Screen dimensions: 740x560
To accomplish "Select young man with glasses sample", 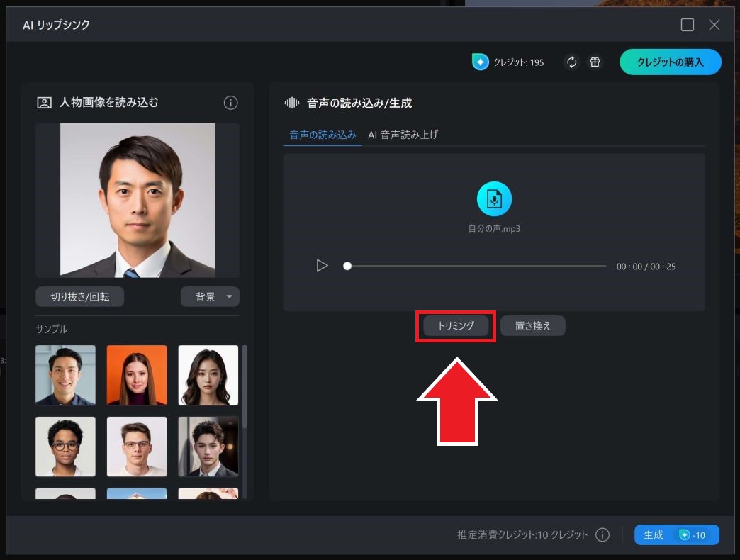I will click(x=137, y=447).
